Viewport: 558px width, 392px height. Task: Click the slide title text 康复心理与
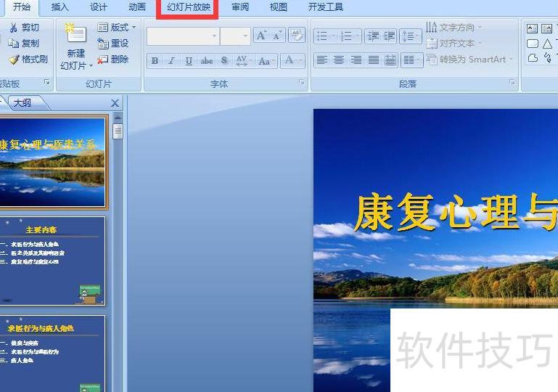click(x=456, y=213)
